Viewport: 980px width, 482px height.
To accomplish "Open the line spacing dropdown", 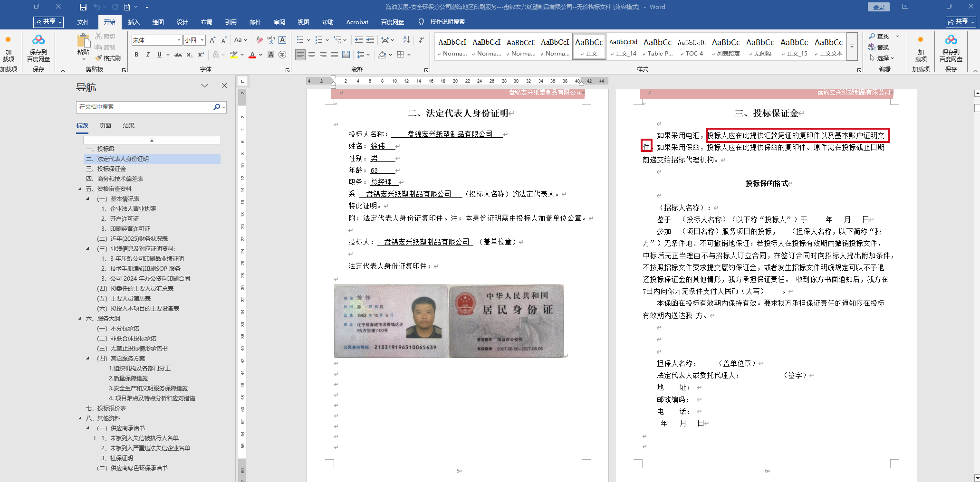I will click(x=363, y=55).
